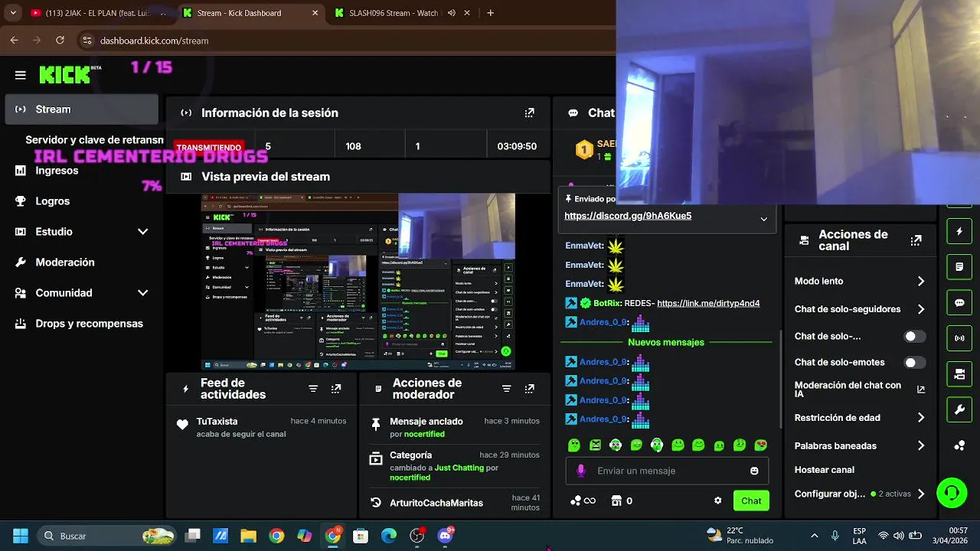Click Hostear canal
The height and width of the screenshot is (551, 980).
click(x=825, y=470)
